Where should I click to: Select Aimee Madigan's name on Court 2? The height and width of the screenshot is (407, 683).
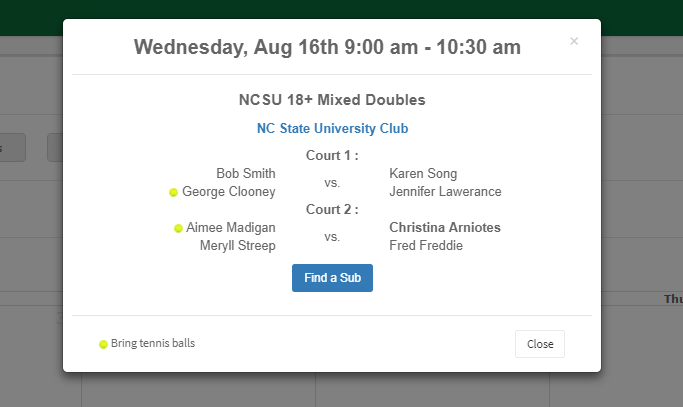click(231, 228)
